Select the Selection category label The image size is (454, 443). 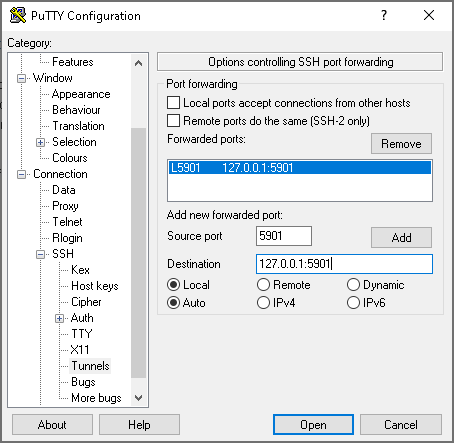(74, 142)
